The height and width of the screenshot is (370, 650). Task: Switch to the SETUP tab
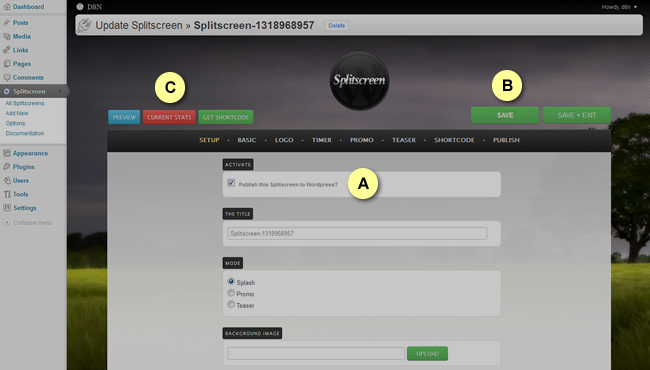209,140
